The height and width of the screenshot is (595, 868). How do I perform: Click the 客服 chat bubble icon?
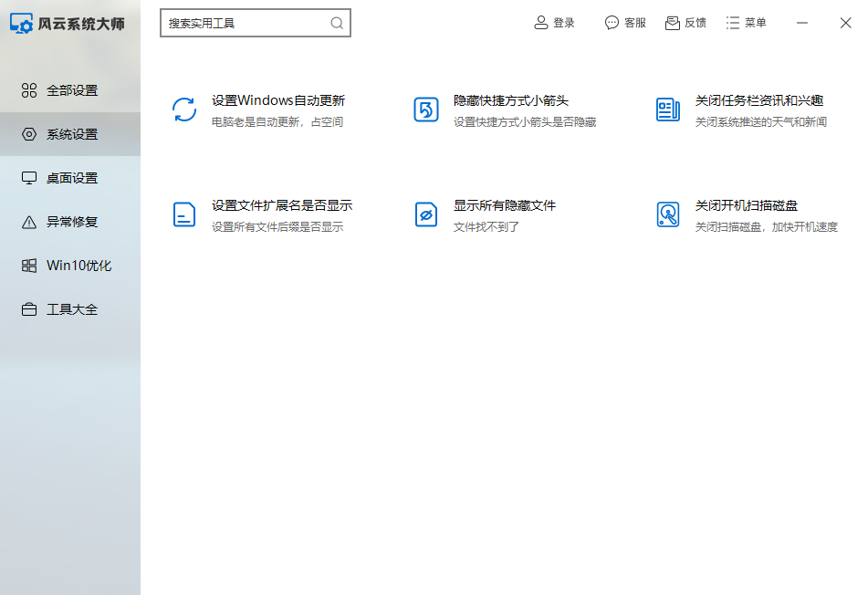[612, 22]
